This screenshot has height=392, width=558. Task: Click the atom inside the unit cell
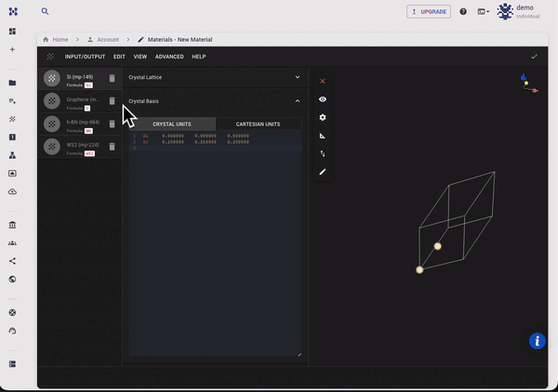click(x=437, y=246)
